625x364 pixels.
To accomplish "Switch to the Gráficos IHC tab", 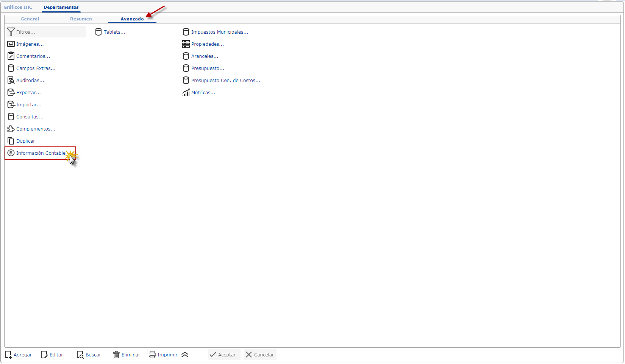I will [18, 7].
